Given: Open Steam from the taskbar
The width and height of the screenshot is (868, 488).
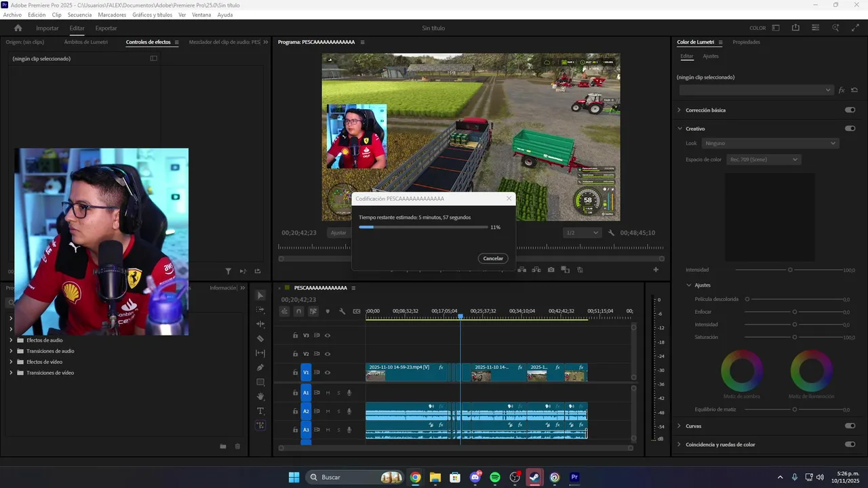Looking at the screenshot, I should (x=535, y=477).
